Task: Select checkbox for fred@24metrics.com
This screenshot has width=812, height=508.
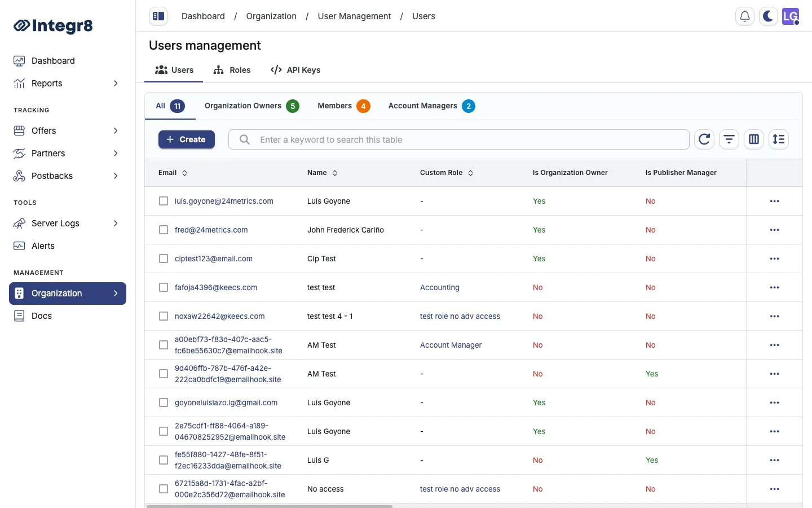Action: click(x=164, y=230)
